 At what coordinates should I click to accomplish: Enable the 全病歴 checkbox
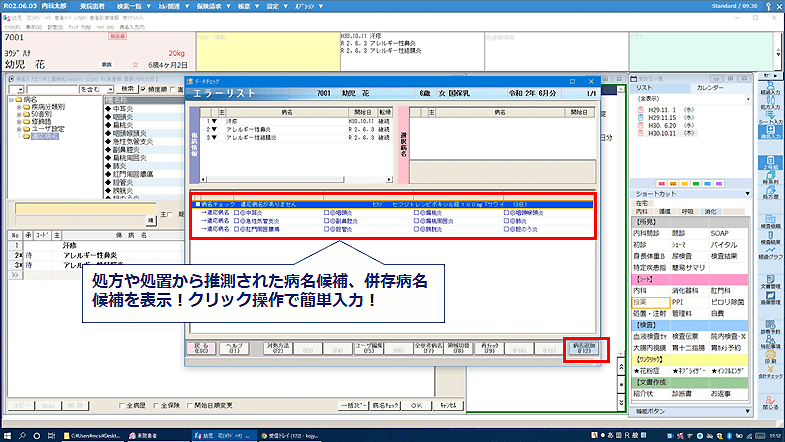tap(123, 405)
